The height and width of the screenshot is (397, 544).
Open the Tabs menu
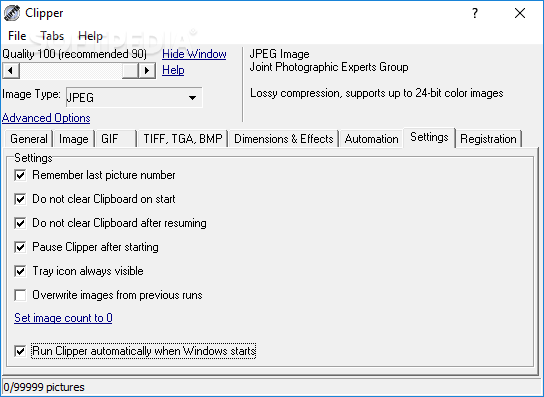pos(52,36)
